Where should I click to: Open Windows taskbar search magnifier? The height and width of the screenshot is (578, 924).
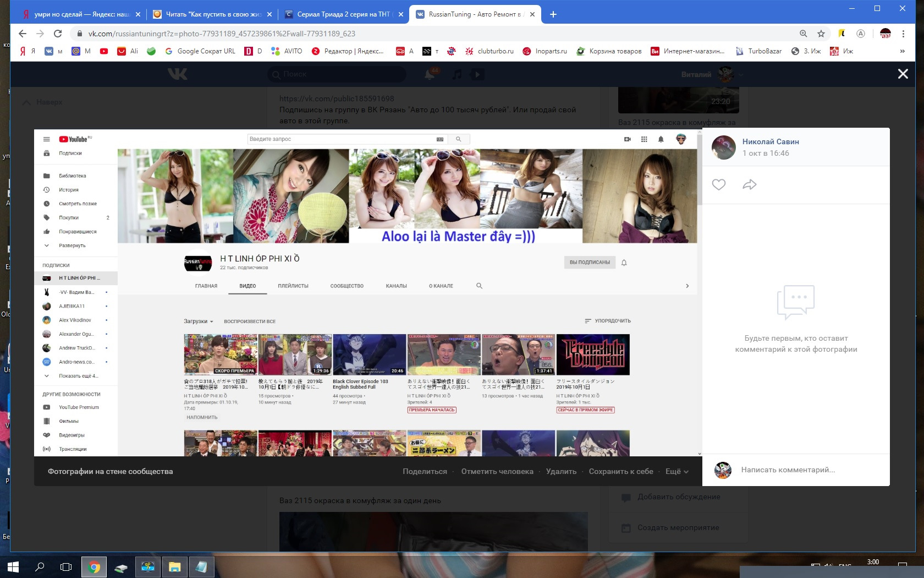point(40,566)
